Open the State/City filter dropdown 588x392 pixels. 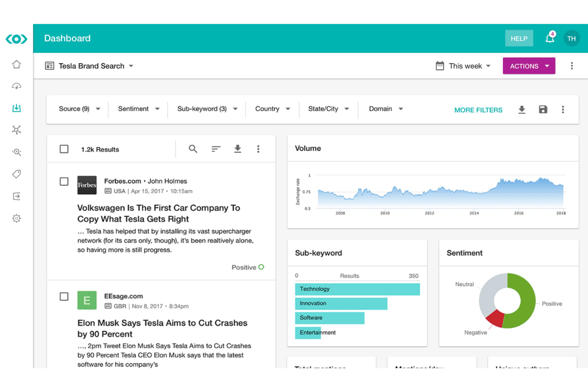click(x=329, y=109)
